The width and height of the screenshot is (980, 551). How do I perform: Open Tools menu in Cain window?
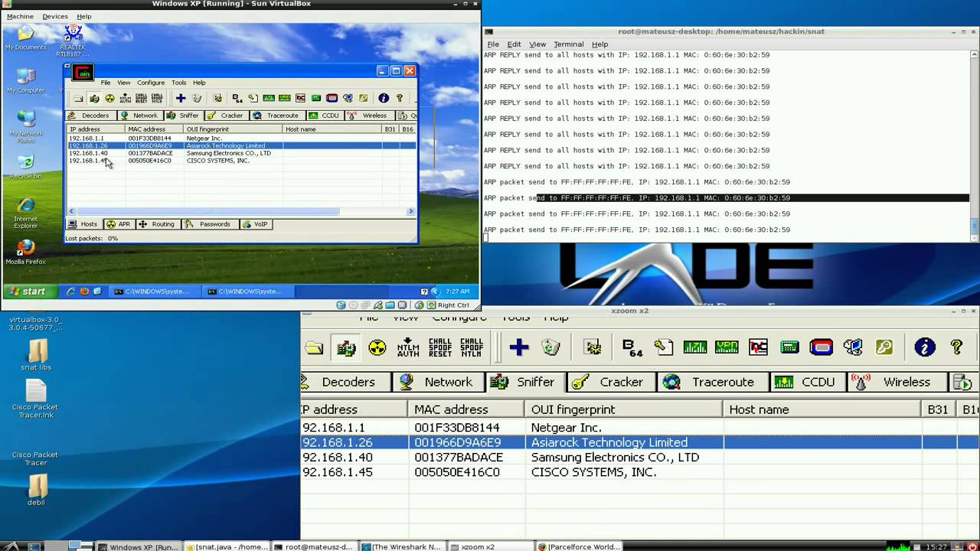(178, 83)
